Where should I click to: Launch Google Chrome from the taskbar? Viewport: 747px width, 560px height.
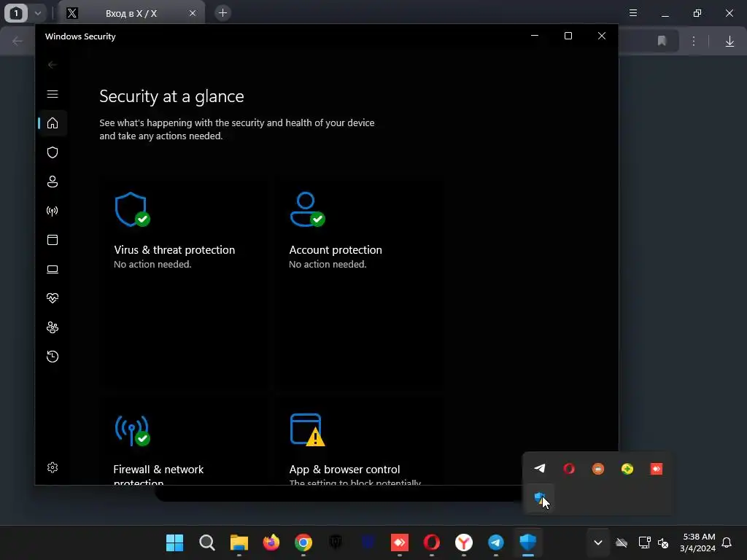303,542
